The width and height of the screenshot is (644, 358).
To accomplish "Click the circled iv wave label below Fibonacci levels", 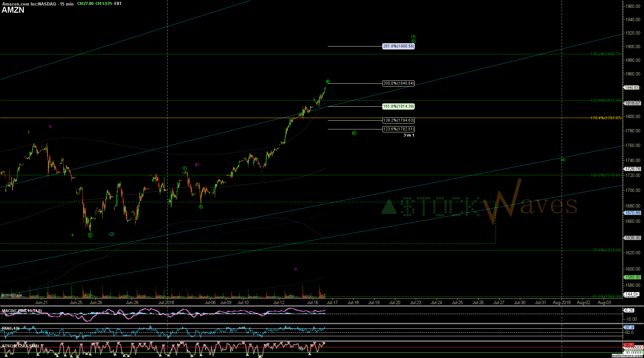I will pyautogui.click(x=354, y=133).
